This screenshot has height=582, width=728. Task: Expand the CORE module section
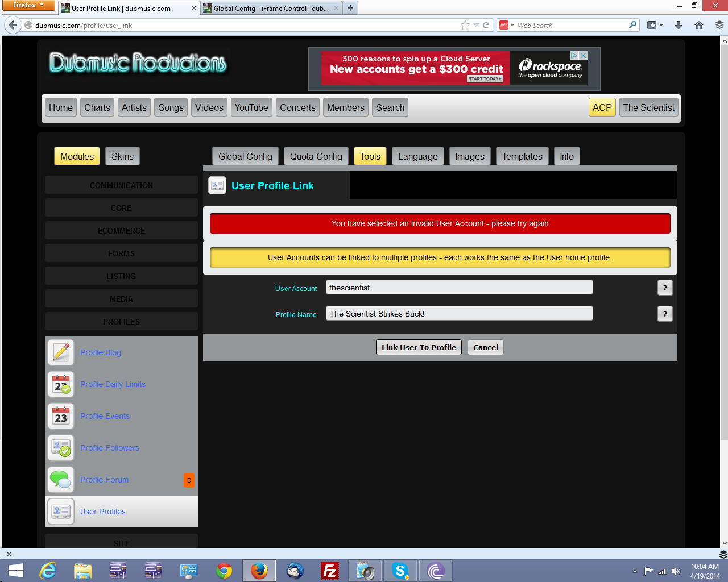[x=121, y=208]
